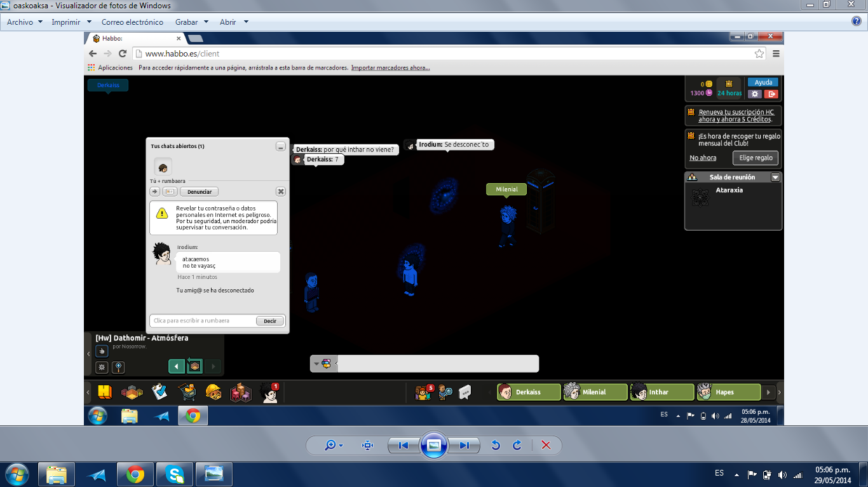The image size is (868, 487).
Task: Click the friend profile card icon in chat
Action: [x=170, y=191]
